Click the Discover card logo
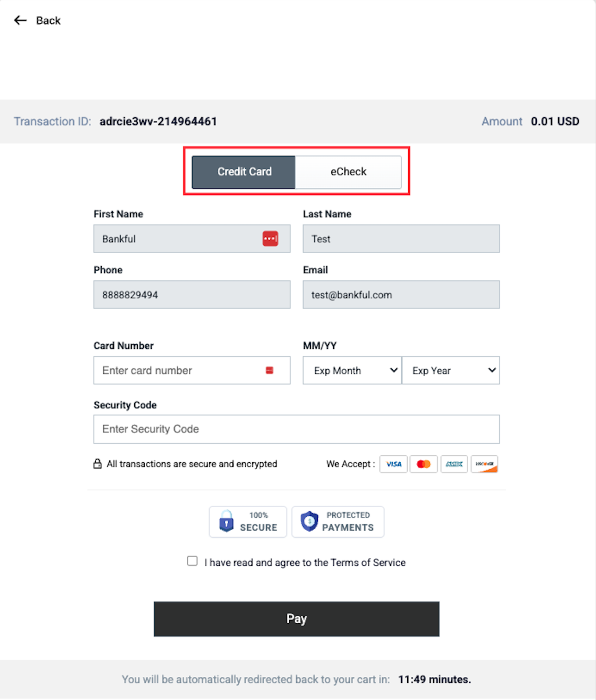 pos(485,464)
